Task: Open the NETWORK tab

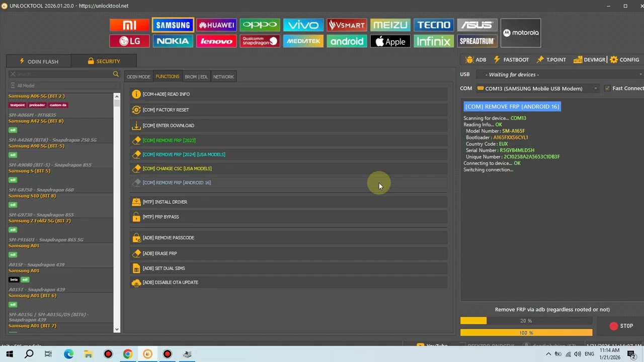Action: pyautogui.click(x=223, y=77)
